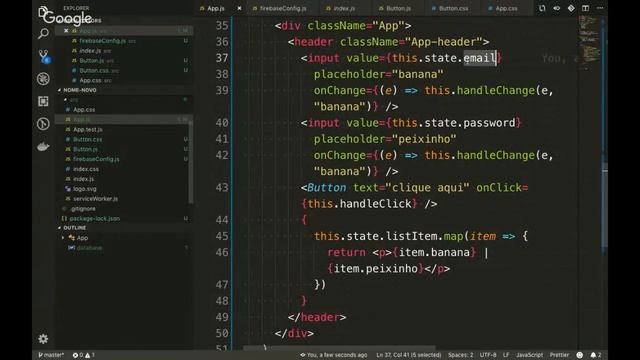The image size is (640, 360).
Task: Click 'this.state.password' on line 40
Action: tap(453, 123)
